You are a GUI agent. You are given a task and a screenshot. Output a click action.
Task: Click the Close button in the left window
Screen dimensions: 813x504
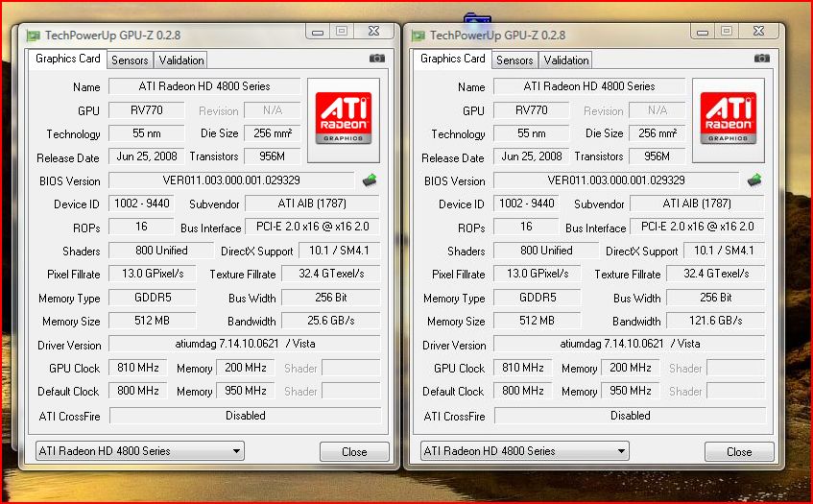coord(354,451)
